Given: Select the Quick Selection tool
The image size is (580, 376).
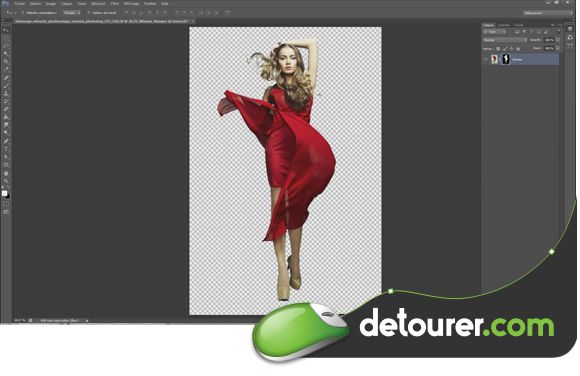Looking at the screenshot, I should [x=6, y=54].
